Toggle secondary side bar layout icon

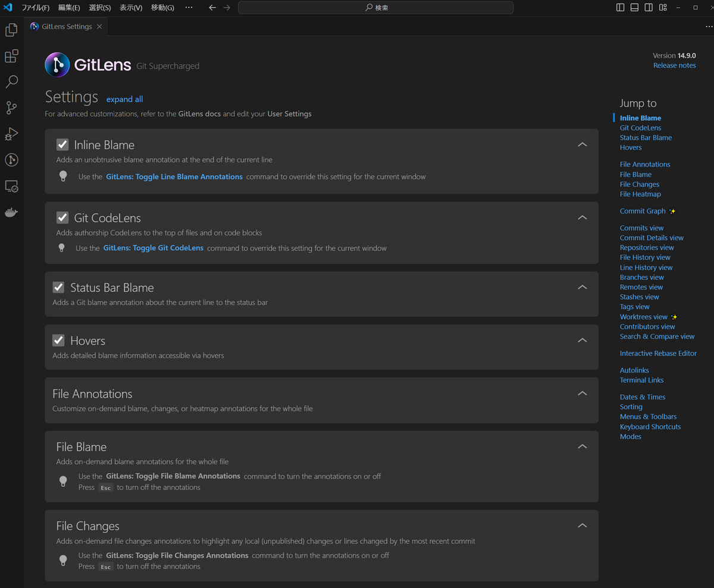coord(649,8)
